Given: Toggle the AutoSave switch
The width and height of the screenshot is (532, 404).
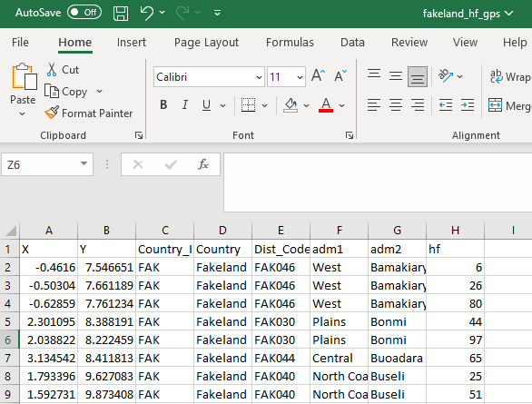Looking at the screenshot, I should tap(84, 13).
